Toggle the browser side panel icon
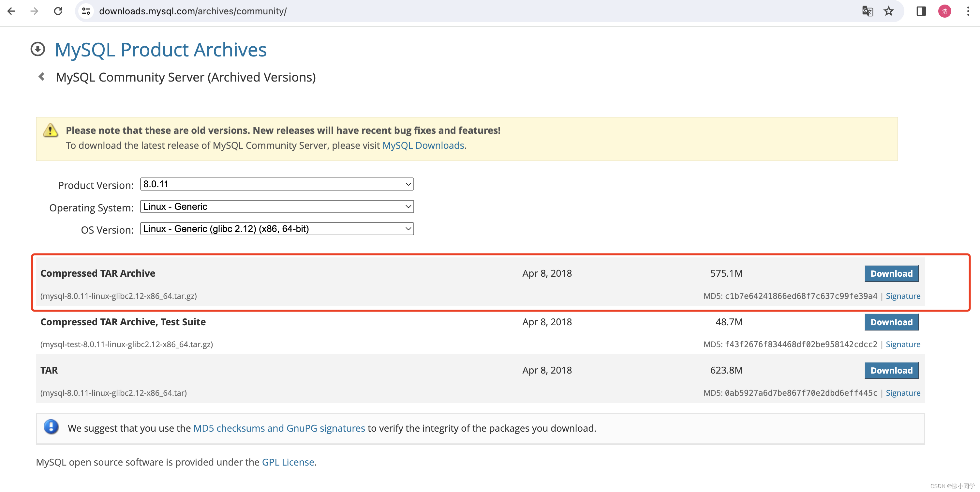980x492 pixels. pos(921,11)
